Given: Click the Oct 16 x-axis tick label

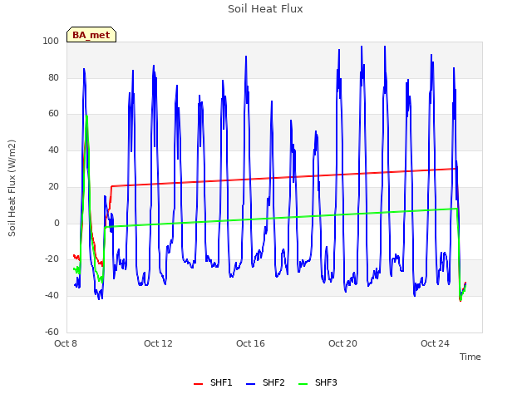Looking at the screenshot, I should pyautogui.click(x=250, y=343).
